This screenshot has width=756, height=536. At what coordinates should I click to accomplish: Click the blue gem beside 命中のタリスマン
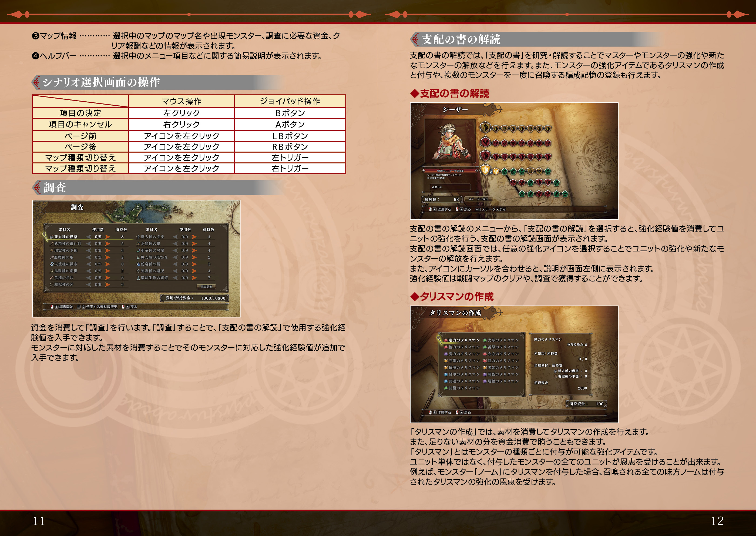point(446,374)
